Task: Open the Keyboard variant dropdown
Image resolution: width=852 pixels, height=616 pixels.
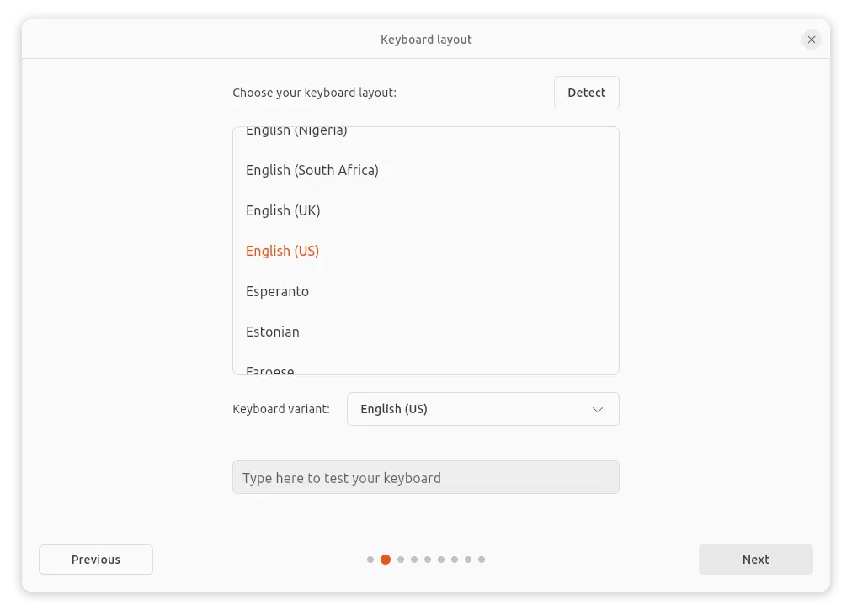Action: [x=482, y=409]
